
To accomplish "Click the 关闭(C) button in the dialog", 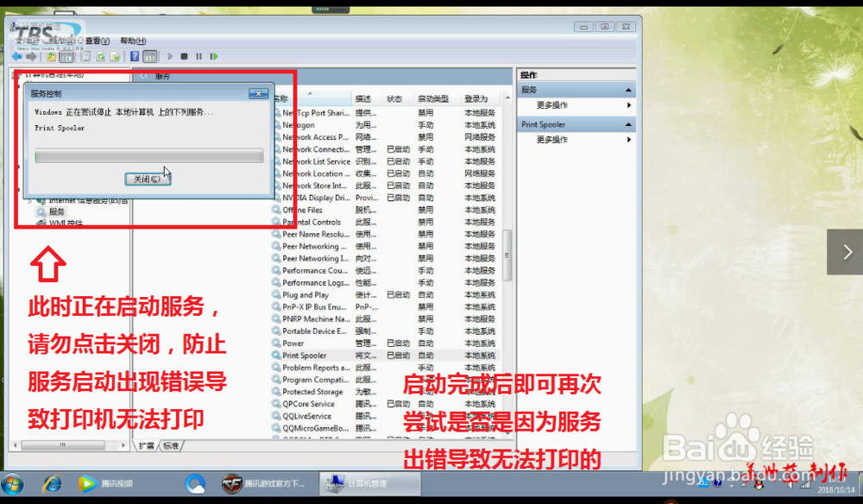I will [147, 179].
